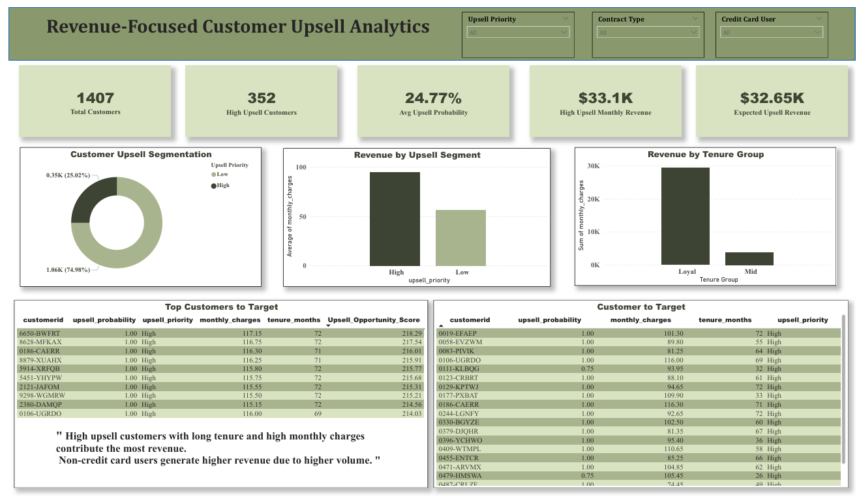
Task: Click the Low legend marker on the donut chart
Action: pos(214,174)
